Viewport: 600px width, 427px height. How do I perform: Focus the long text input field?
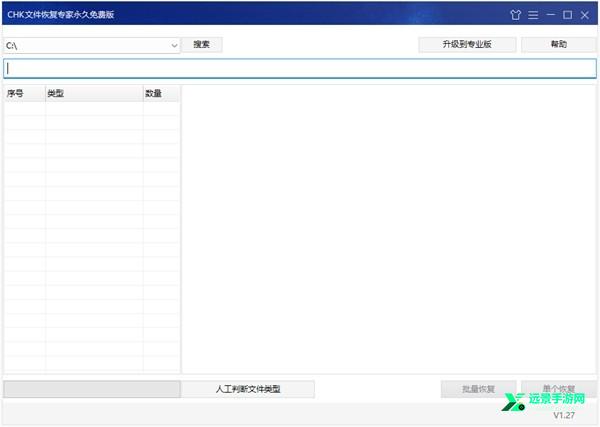tap(300, 68)
